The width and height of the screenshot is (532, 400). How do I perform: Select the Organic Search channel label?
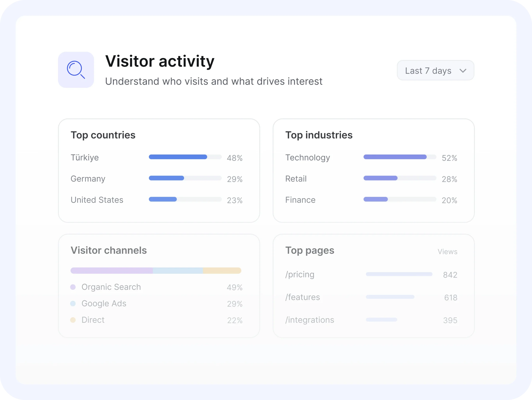pos(111,287)
